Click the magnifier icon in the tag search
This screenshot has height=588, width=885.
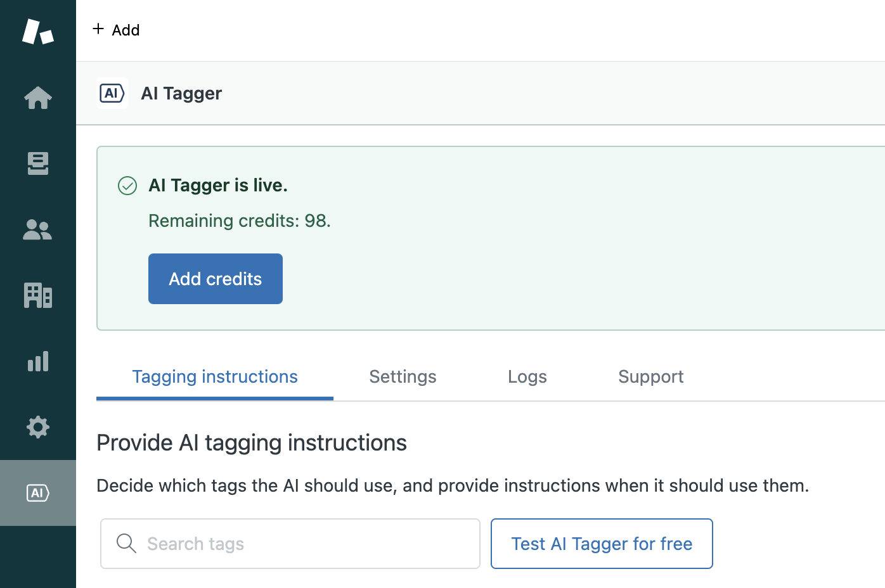(x=126, y=544)
